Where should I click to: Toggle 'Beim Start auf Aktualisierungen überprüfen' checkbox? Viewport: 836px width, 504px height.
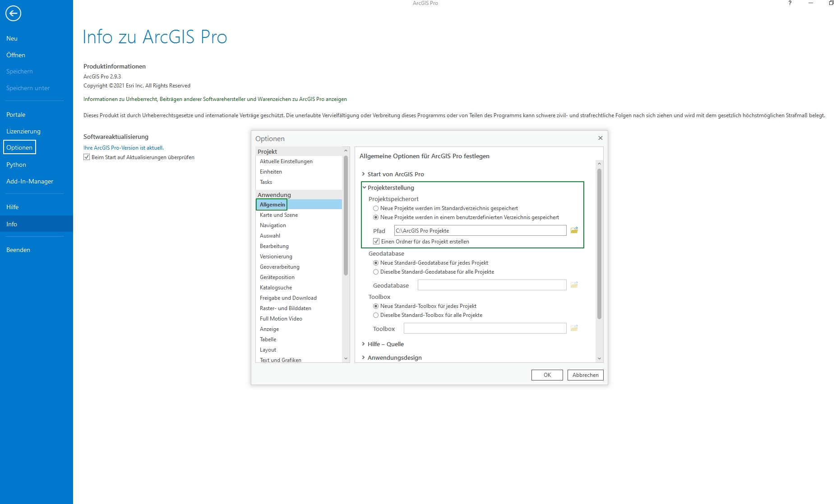coord(87,157)
